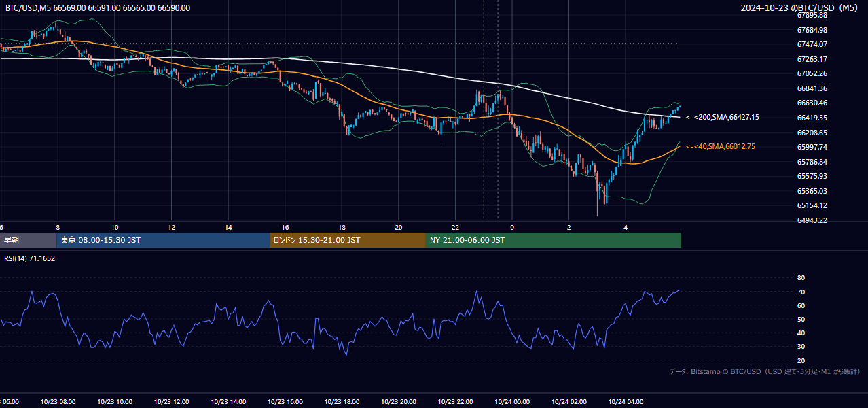Click price axis value 67474.07
The height and width of the screenshot is (408, 868).
coord(812,44)
